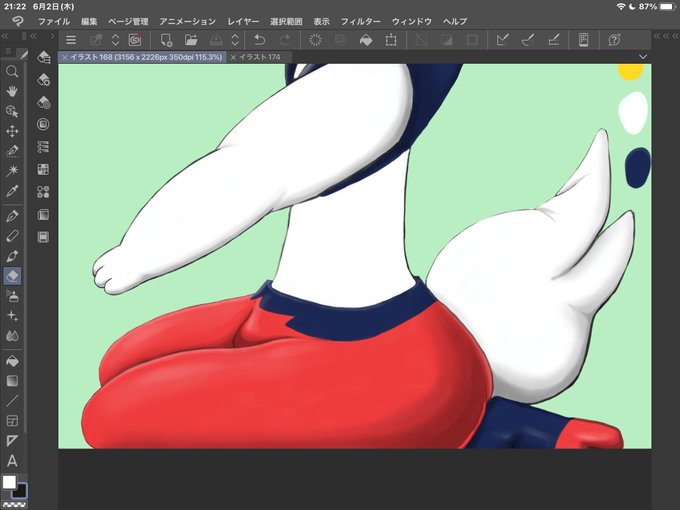Expand the palette dock right arrow
This screenshot has height=510, width=680.
(x=52, y=36)
